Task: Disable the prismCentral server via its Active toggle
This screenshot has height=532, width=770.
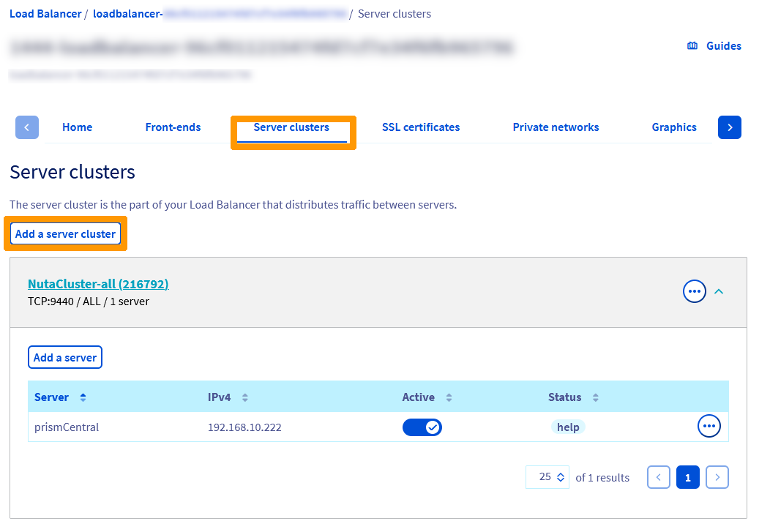Action: (x=422, y=427)
